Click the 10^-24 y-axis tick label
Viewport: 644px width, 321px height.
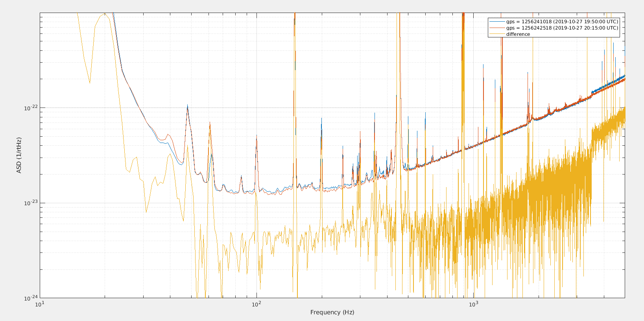(31, 298)
